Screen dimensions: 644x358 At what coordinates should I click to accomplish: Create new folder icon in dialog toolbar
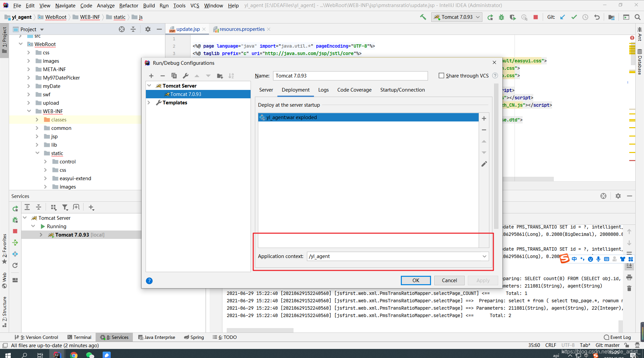(220, 76)
